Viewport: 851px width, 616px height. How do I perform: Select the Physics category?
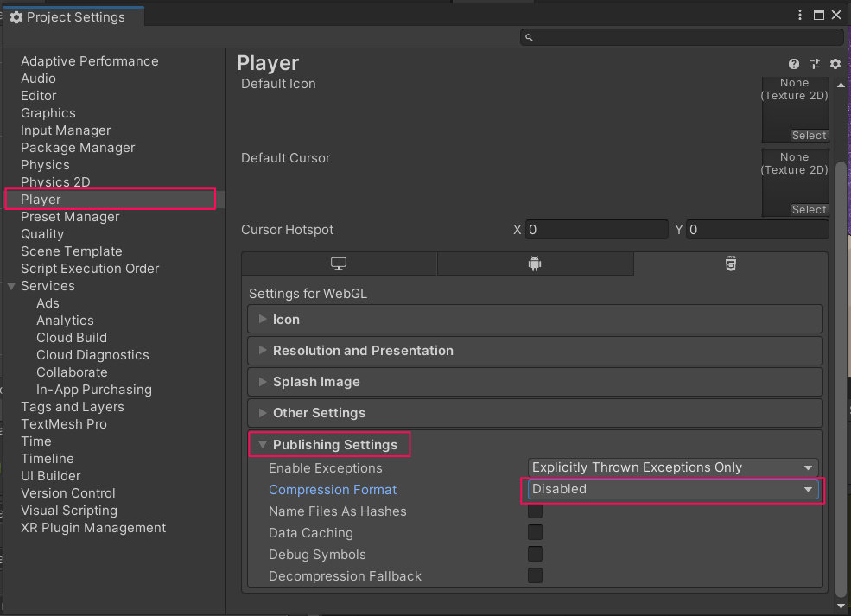[x=45, y=165]
